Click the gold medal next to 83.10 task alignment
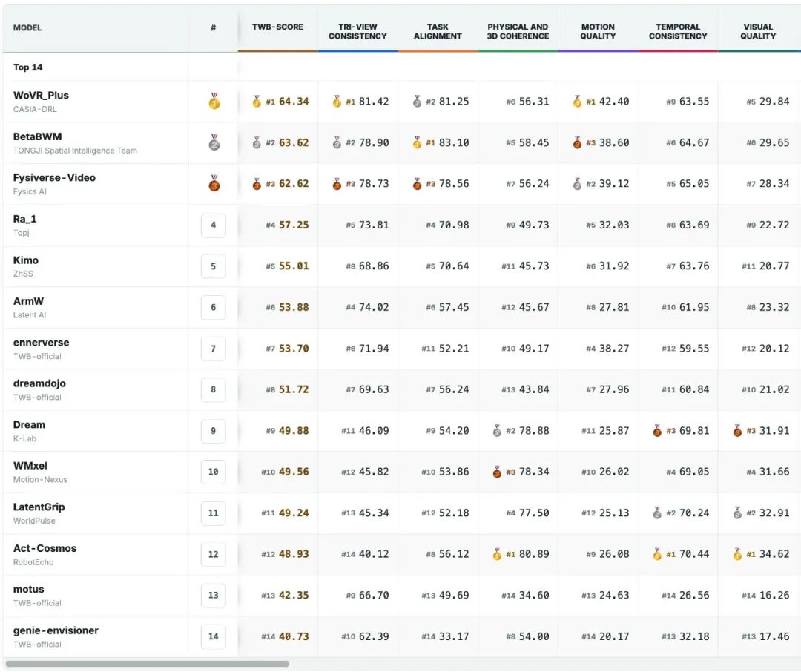Image resolution: width=801 pixels, height=672 pixels. click(x=417, y=142)
